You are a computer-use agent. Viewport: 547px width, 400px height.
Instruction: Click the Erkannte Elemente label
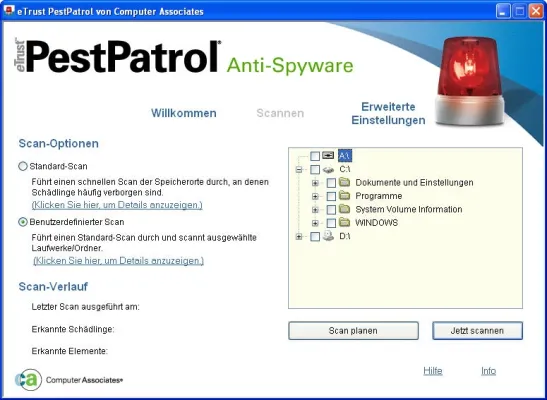pyautogui.click(x=69, y=351)
